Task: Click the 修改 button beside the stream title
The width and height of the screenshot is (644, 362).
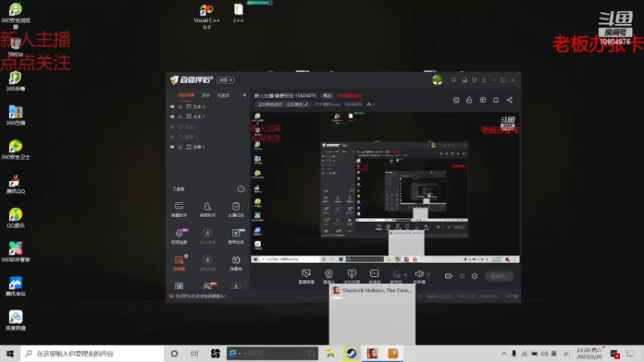Action: pos(327,96)
